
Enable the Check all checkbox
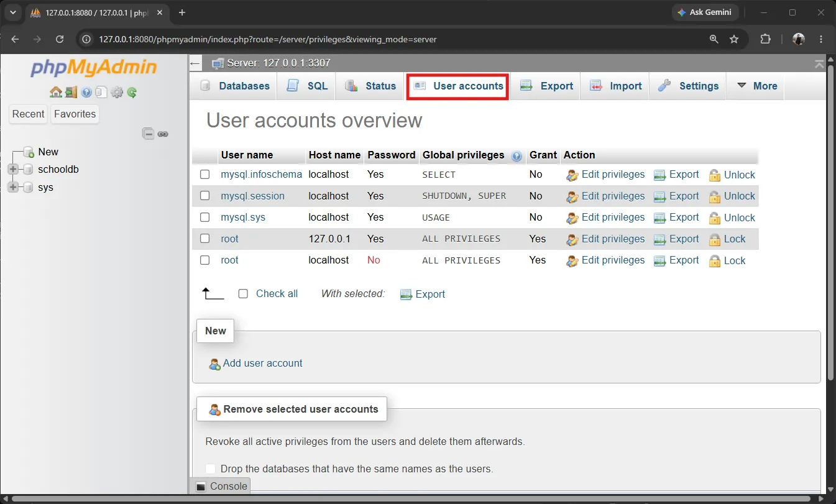243,294
